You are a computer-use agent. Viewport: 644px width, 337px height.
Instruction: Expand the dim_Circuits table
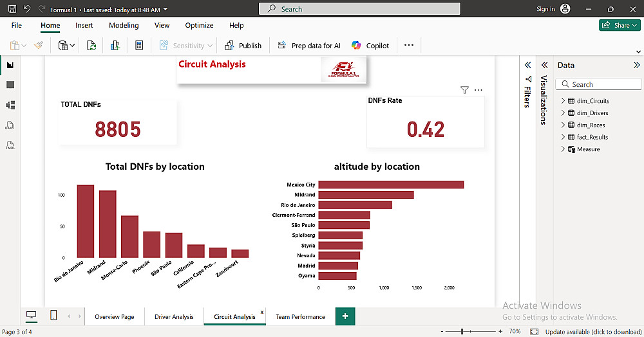(563, 100)
